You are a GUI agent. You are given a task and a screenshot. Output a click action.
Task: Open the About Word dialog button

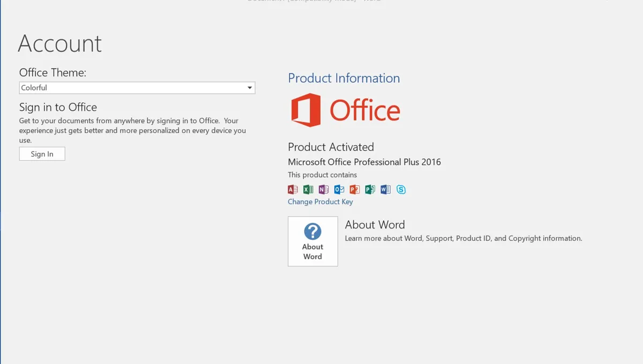(x=313, y=241)
